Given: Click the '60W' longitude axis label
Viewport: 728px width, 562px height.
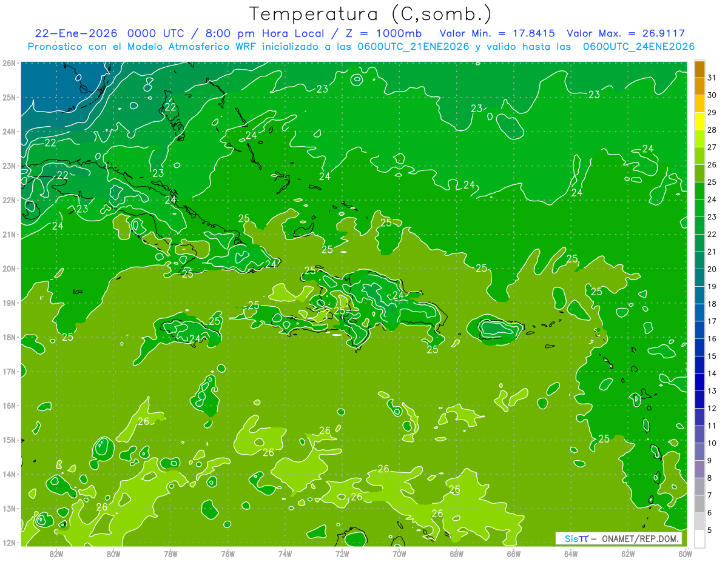Looking at the screenshot, I should click(684, 554).
